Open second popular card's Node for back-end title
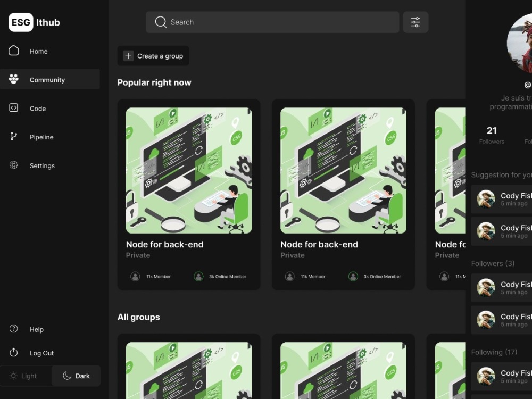 319,244
